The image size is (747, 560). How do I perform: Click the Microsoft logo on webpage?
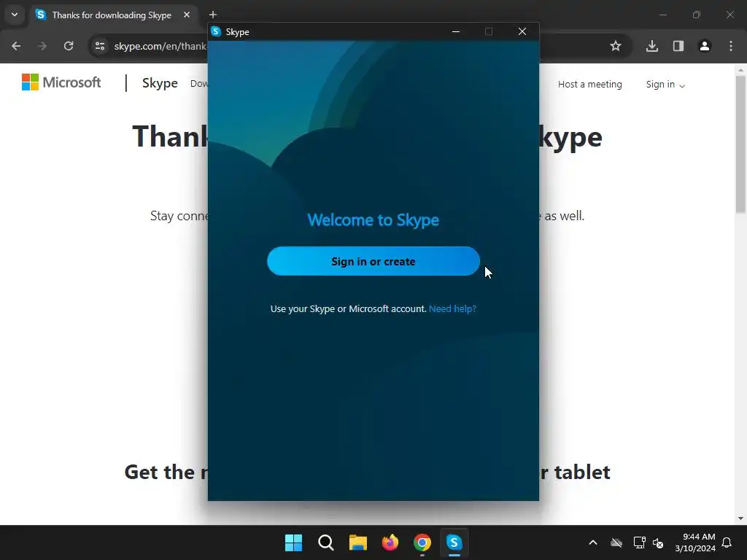tap(61, 82)
